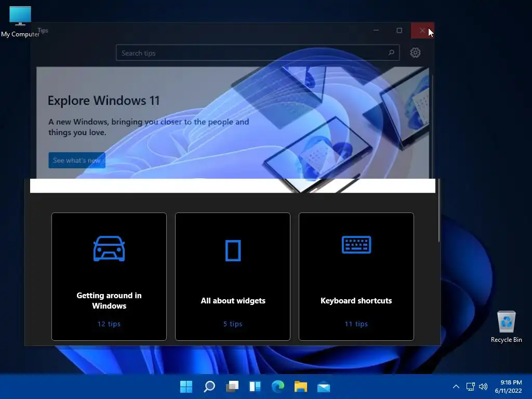Click the network icon in system tray

coord(470,387)
